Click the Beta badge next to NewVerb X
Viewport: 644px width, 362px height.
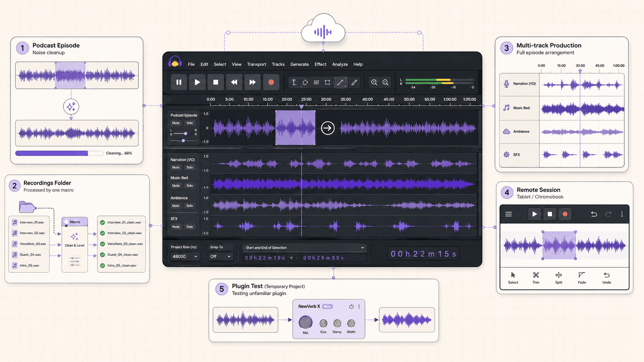[x=327, y=307]
